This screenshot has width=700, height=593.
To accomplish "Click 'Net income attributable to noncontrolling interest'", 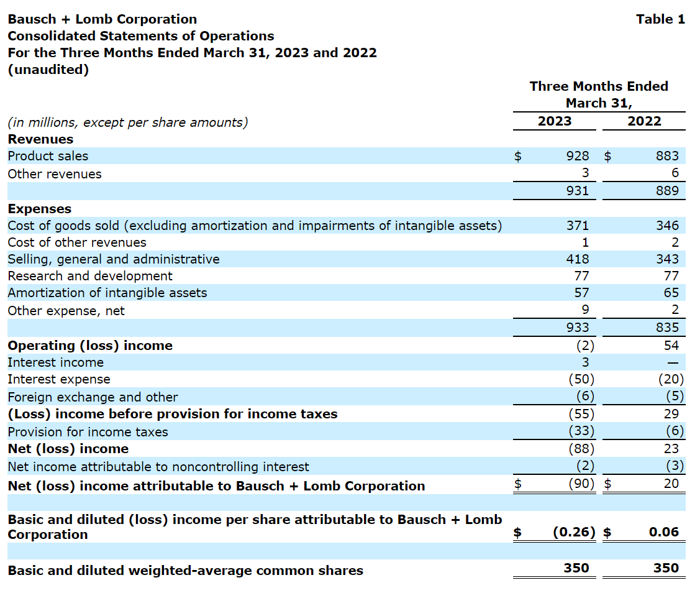I will point(158,467).
